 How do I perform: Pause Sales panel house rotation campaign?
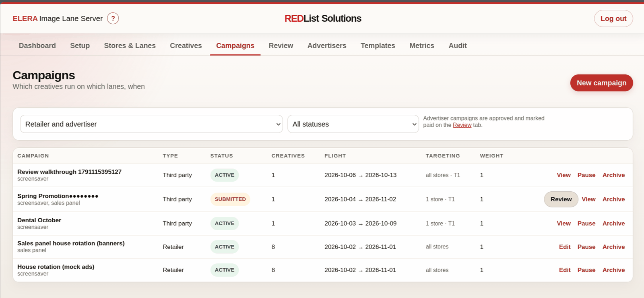(x=586, y=247)
